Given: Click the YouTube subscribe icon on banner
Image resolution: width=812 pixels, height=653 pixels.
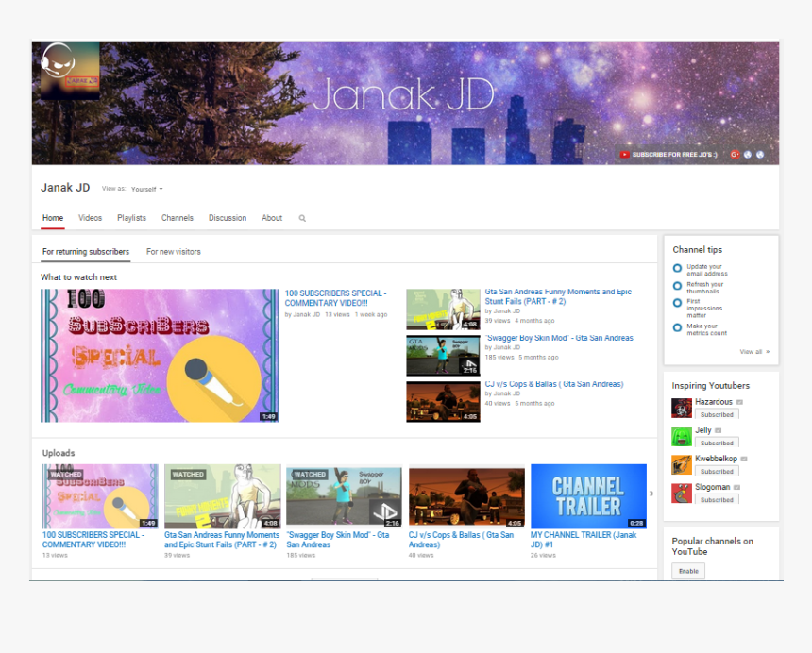Looking at the screenshot, I should pos(625,155).
